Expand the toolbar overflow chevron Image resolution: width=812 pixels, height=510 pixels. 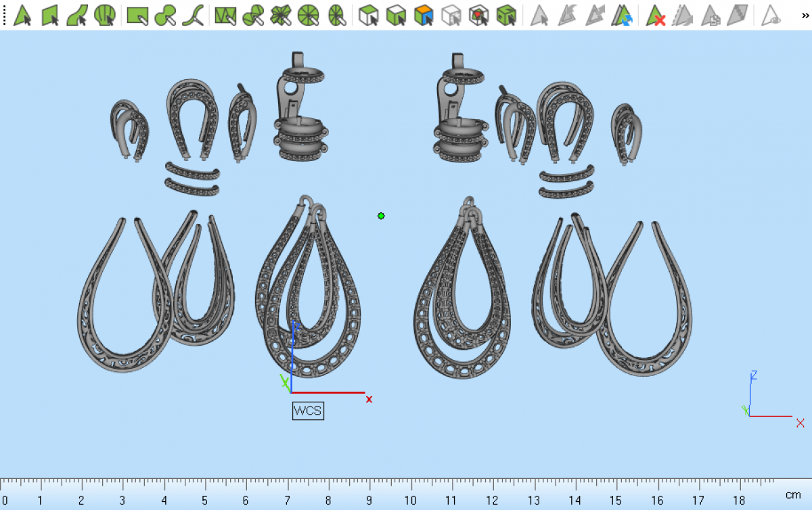coord(805,14)
